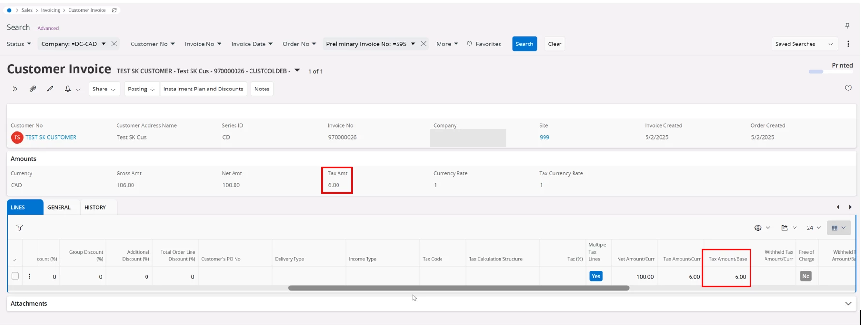Viewport: 868px width, 331px height.
Task: Select the invoice line row checkbox
Action: coord(15,276)
